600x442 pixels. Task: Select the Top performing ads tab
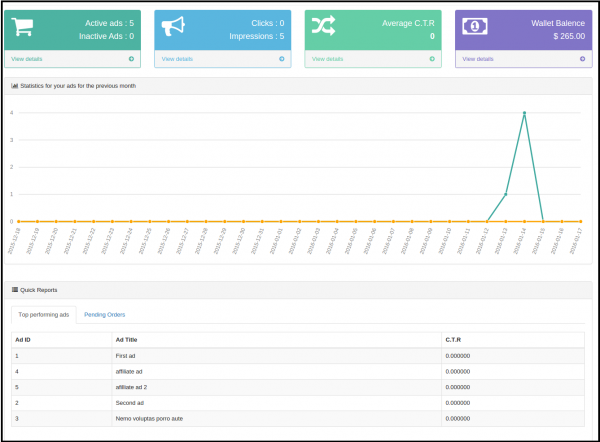click(x=44, y=315)
